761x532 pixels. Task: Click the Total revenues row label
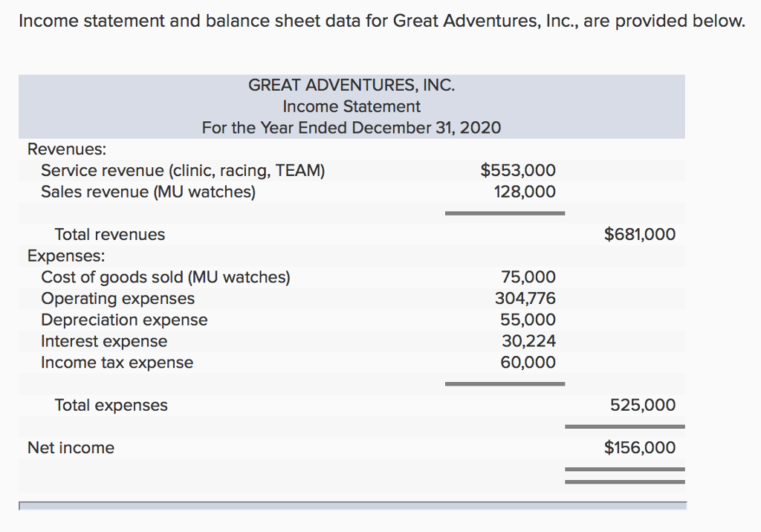point(110,235)
